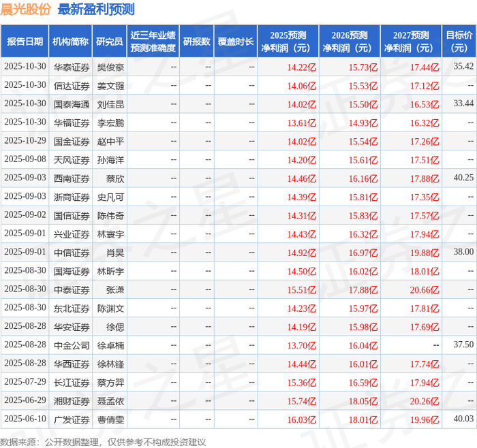477x448 pixels.
Task: Click the 2025 forecast value 16.03亿
Action: pyautogui.click(x=302, y=419)
